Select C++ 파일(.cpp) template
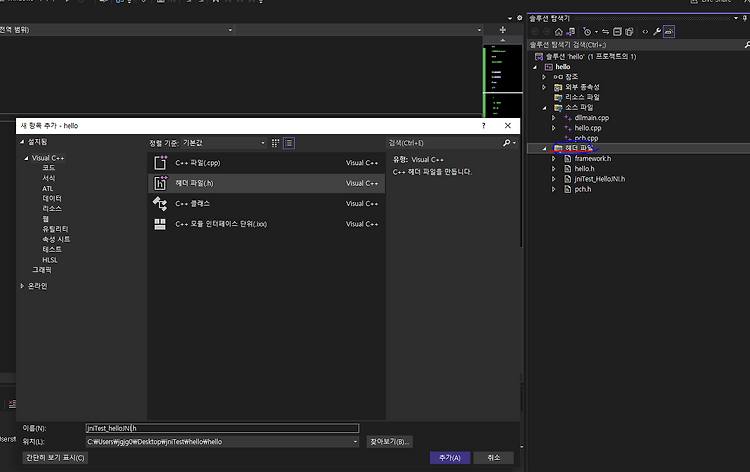This screenshot has width=750, height=472. click(266, 163)
